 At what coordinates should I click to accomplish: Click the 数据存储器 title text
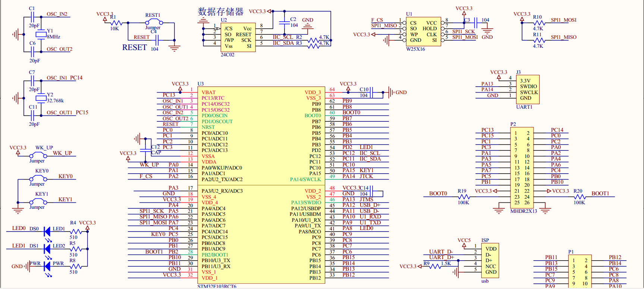tap(220, 11)
